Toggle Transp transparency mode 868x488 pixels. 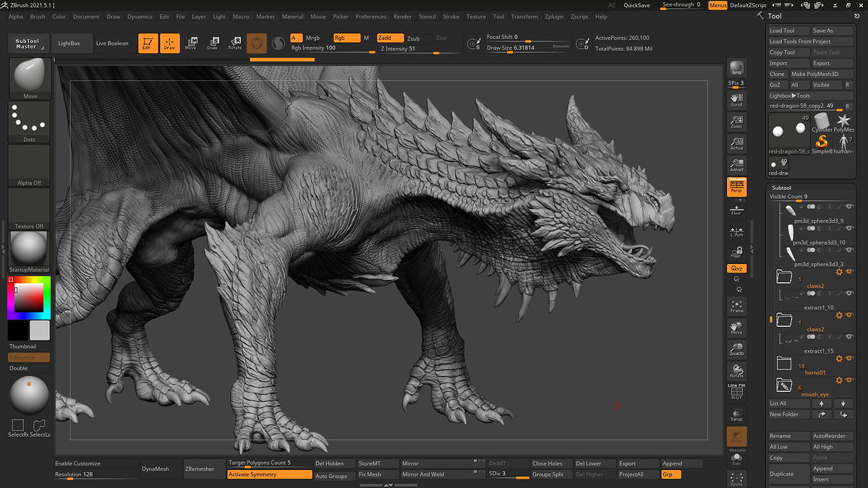coord(736,414)
